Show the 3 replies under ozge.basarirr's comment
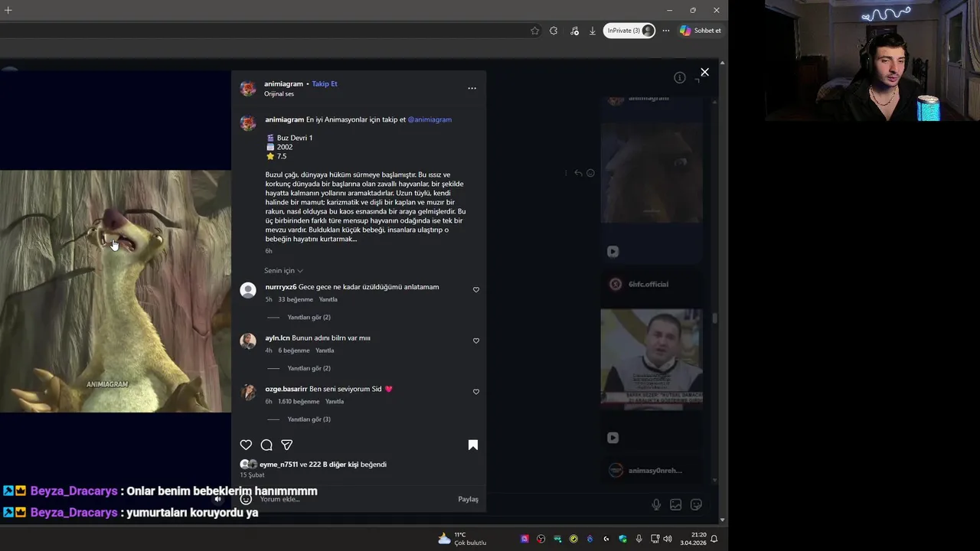 [309, 419]
